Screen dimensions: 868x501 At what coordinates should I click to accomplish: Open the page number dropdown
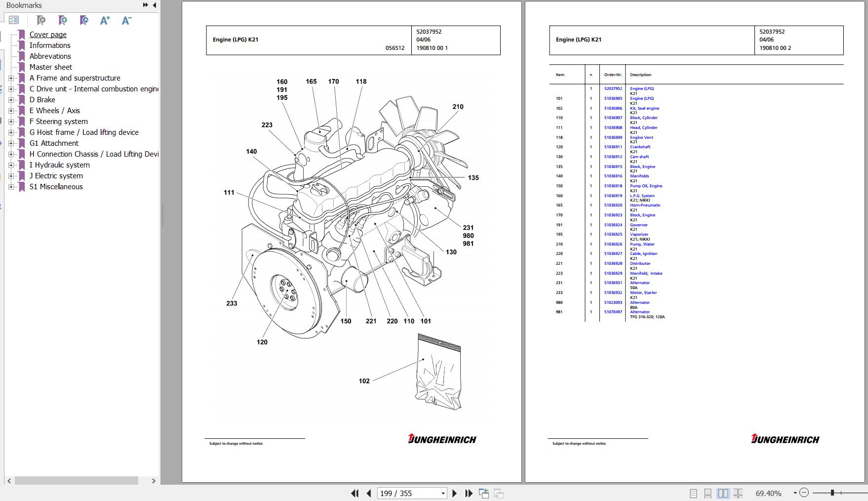tap(443, 493)
